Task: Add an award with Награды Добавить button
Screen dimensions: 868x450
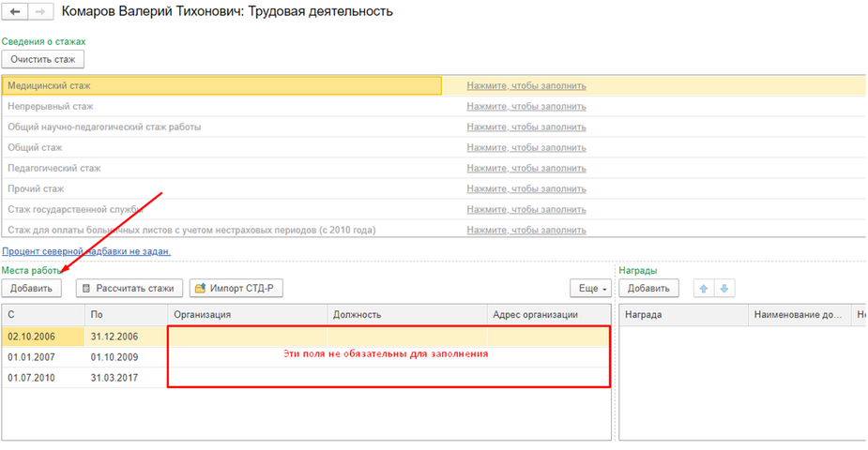Action: click(x=648, y=288)
